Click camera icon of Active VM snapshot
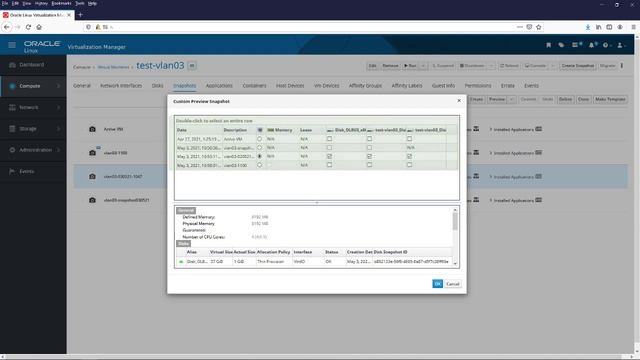Image resolution: width=640 pixels, height=360 pixels. [x=92, y=129]
